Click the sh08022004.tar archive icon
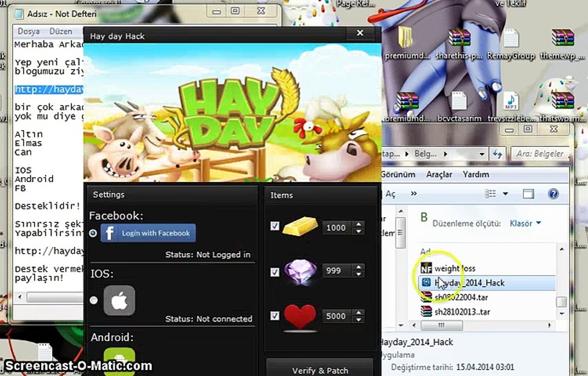588x376 pixels. (426, 297)
